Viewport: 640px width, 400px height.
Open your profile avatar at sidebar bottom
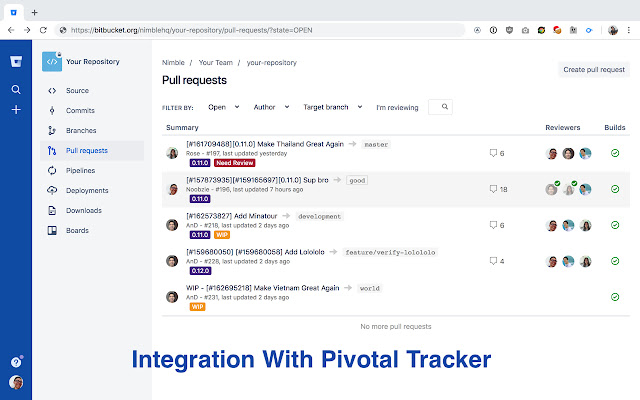tap(16, 382)
